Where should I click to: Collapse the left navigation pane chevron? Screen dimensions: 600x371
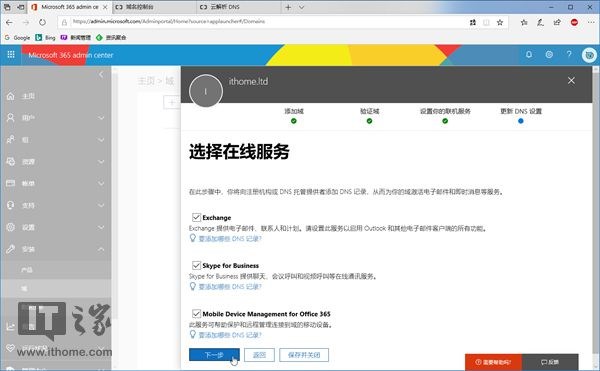tap(101, 74)
